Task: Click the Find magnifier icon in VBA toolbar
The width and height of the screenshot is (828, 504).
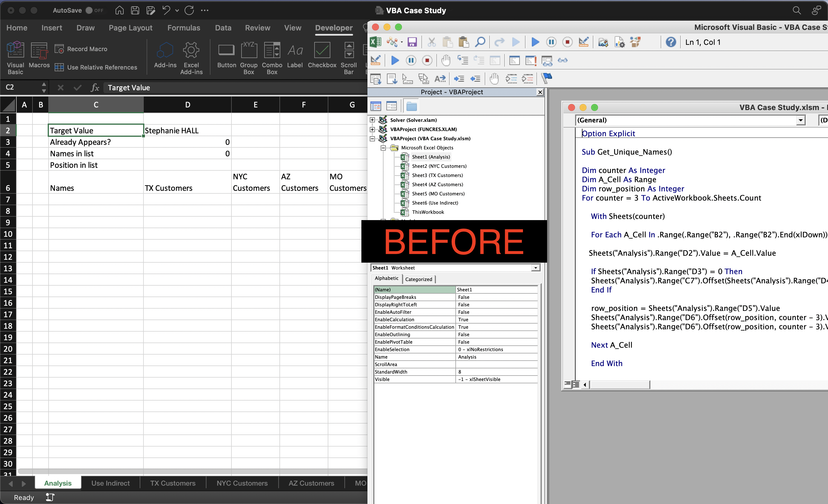Action: pos(480,42)
